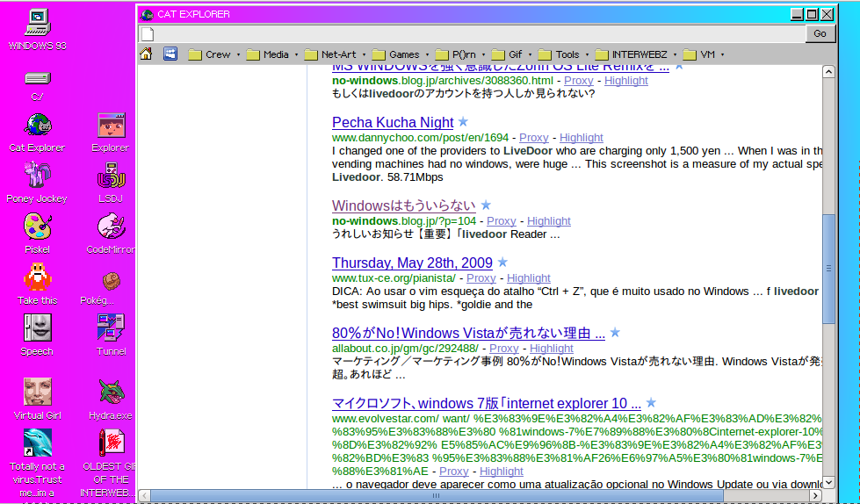
Task: Click star next to internet explorer 10 result
Action: pos(651,402)
